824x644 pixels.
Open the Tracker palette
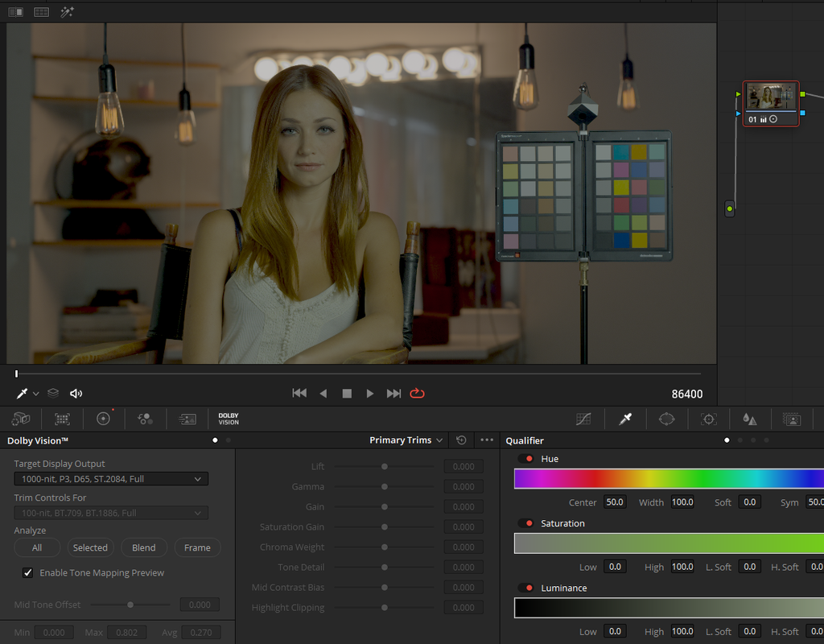click(x=708, y=419)
